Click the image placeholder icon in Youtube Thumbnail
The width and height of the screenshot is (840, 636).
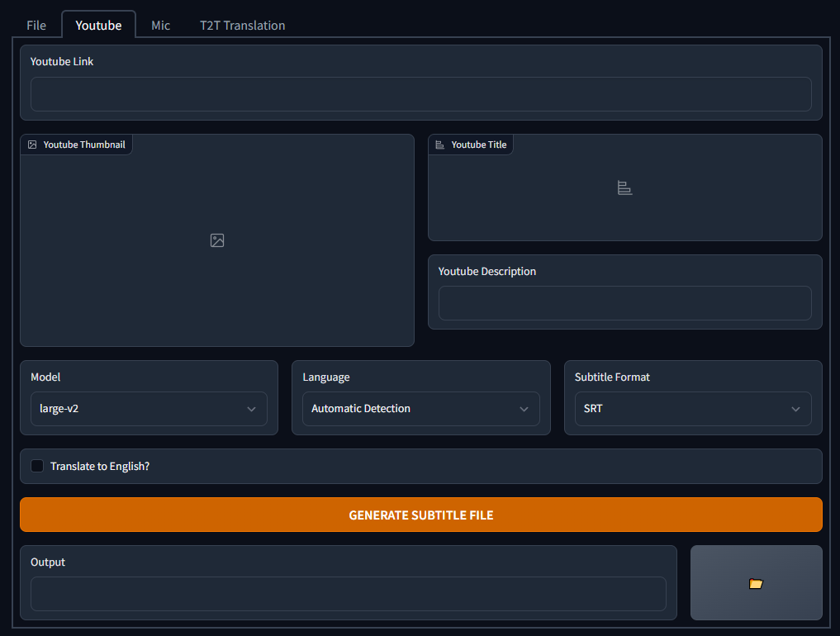click(217, 240)
